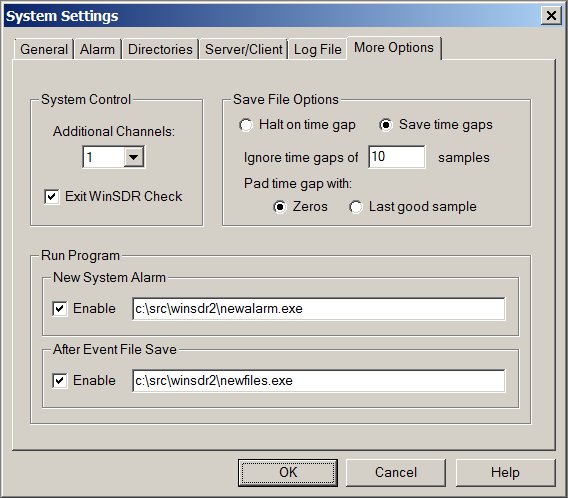
Task: Open the Alarm tab
Action: (97, 49)
